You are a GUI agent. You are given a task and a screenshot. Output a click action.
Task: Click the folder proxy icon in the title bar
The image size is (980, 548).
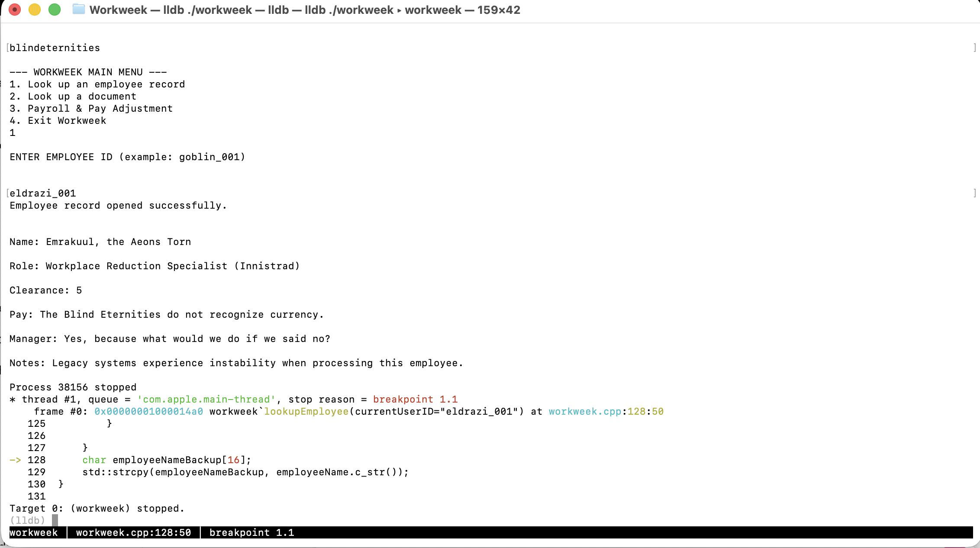tap(78, 9)
